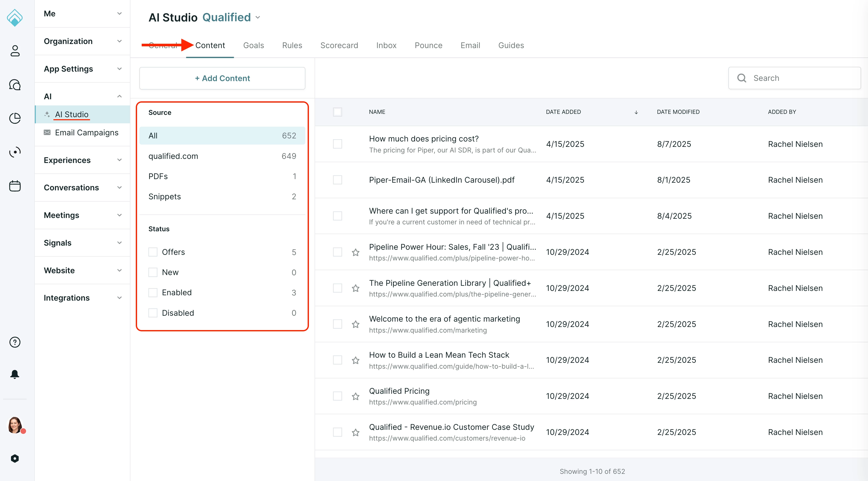
Task: Filter by PDFs source
Action: click(222, 176)
